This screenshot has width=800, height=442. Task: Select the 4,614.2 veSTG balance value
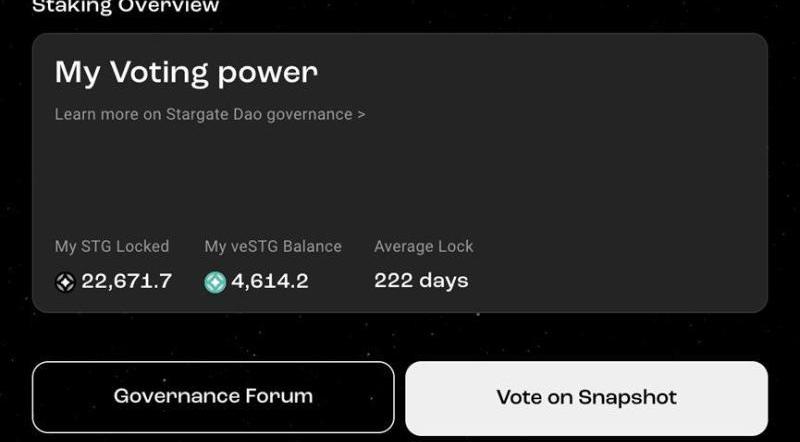[x=269, y=281]
